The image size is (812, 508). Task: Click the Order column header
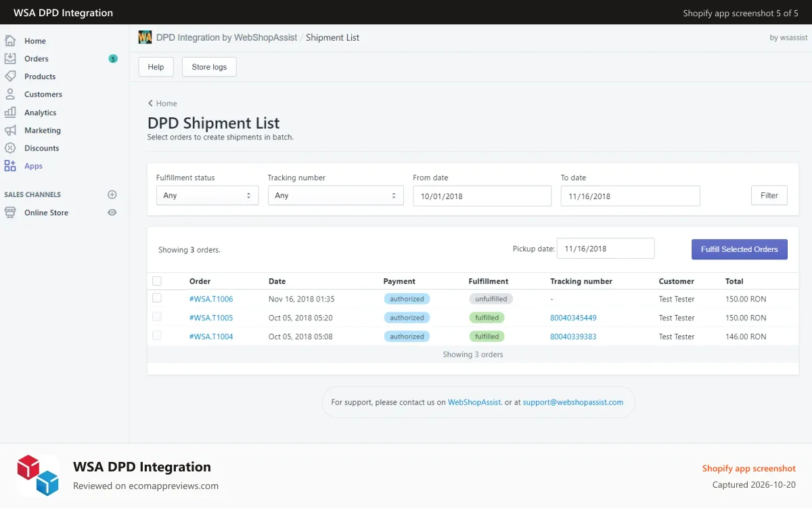(x=200, y=281)
